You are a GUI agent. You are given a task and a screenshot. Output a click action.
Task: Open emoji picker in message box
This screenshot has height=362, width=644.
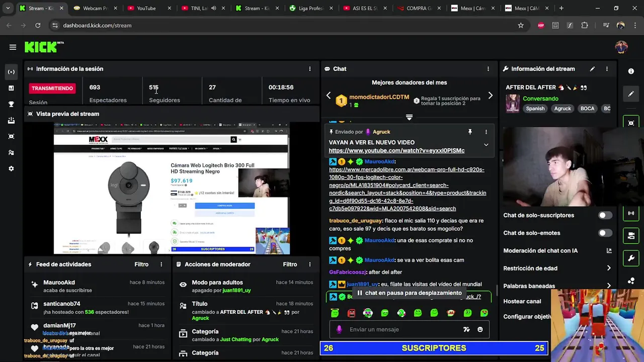tap(480, 329)
